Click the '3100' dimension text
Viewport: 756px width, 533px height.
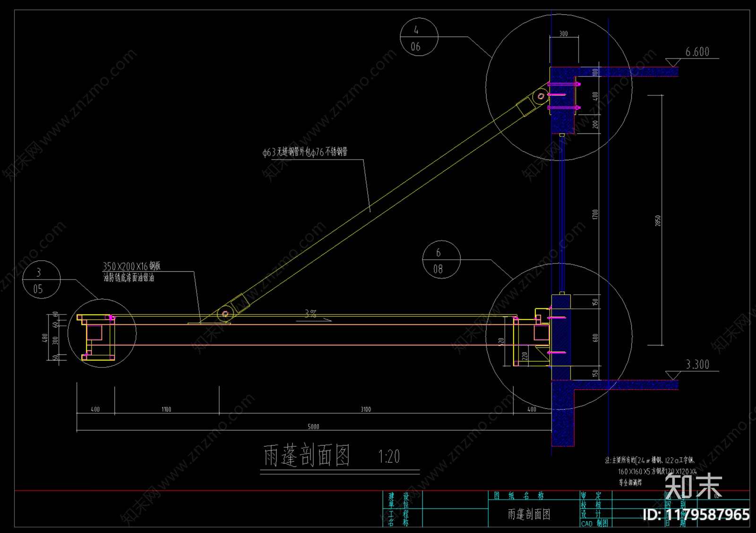366,409
